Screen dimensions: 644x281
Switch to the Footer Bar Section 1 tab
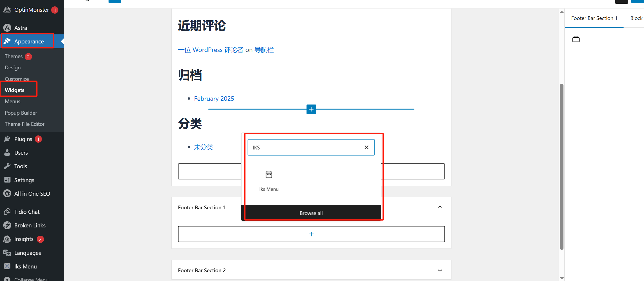tap(594, 18)
